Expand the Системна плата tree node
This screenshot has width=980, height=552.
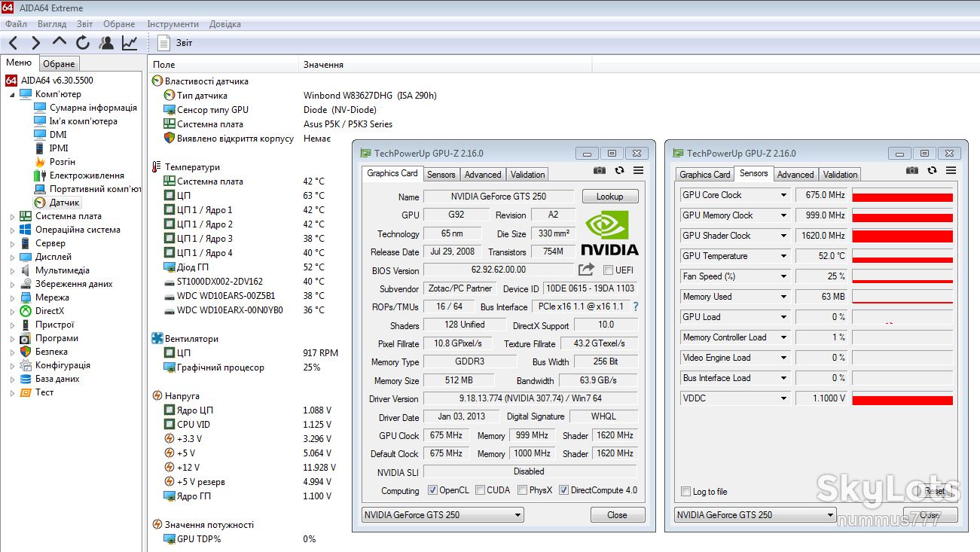pyautogui.click(x=12, y=217)
